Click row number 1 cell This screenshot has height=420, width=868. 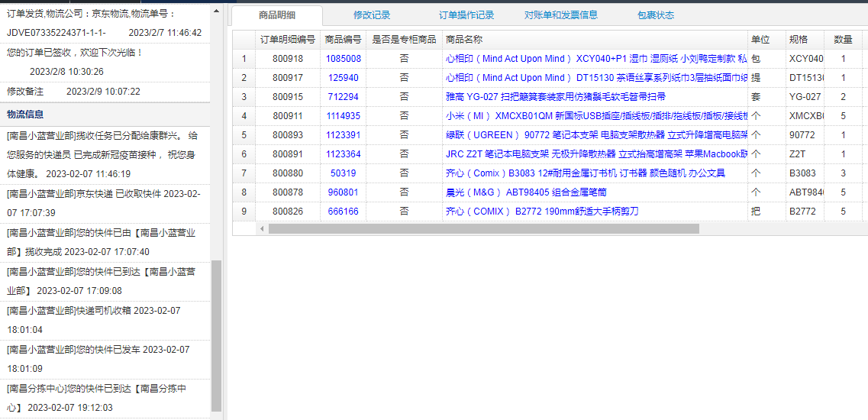pyautogui.click(x=244, y=59)
